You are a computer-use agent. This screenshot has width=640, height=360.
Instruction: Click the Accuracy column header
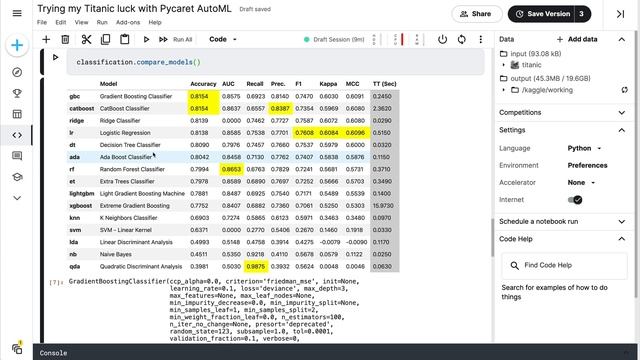tap(203, 84)
